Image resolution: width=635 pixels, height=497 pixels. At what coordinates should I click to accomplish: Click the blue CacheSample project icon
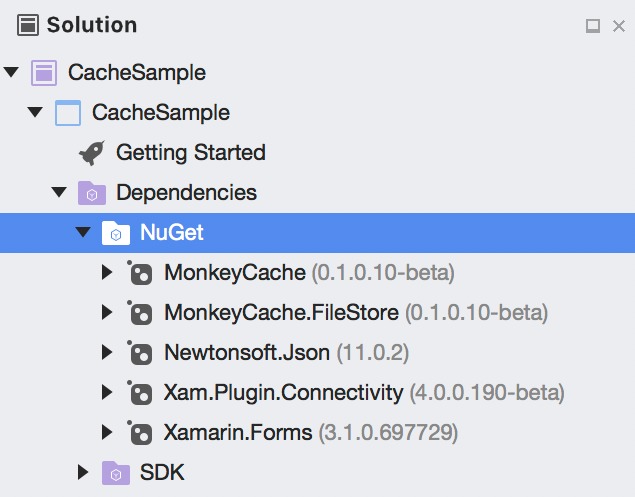(x=68, y=113)
